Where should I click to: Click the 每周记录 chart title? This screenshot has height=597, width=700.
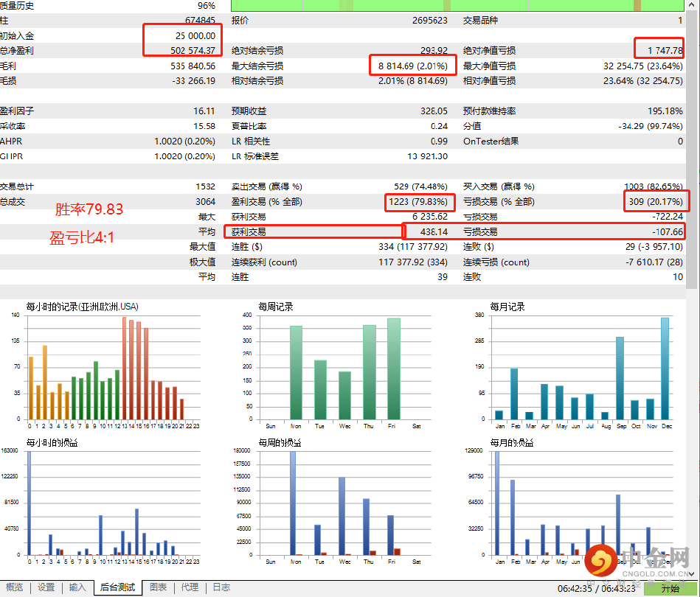tap(276, 307)
